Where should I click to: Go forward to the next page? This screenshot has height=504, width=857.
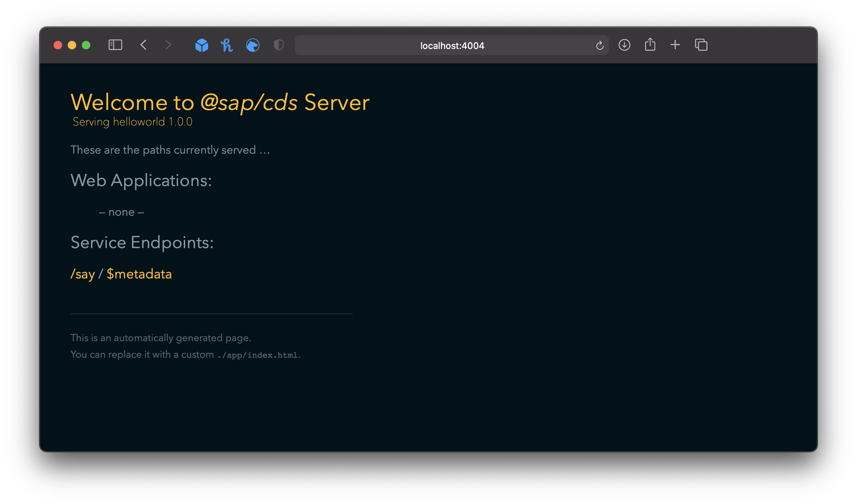(168, 45)
